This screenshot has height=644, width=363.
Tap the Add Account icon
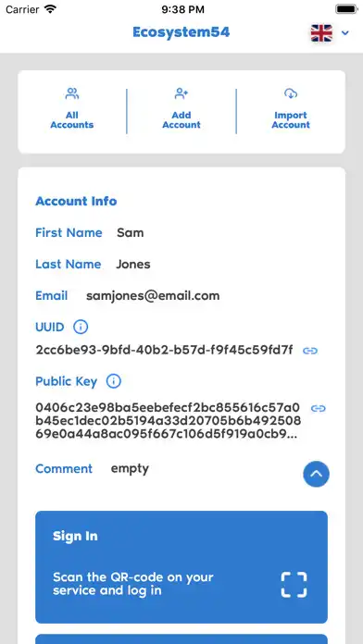[x=181, y=93]
